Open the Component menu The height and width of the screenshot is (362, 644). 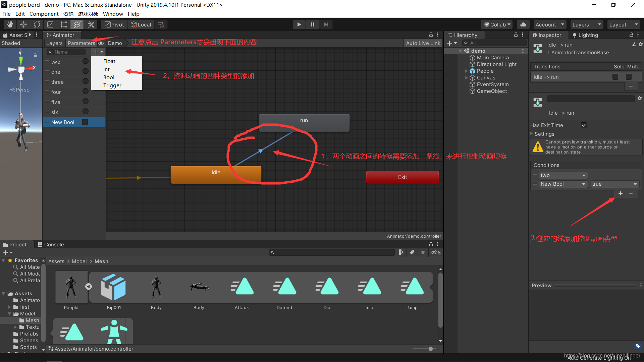(44, 14)
